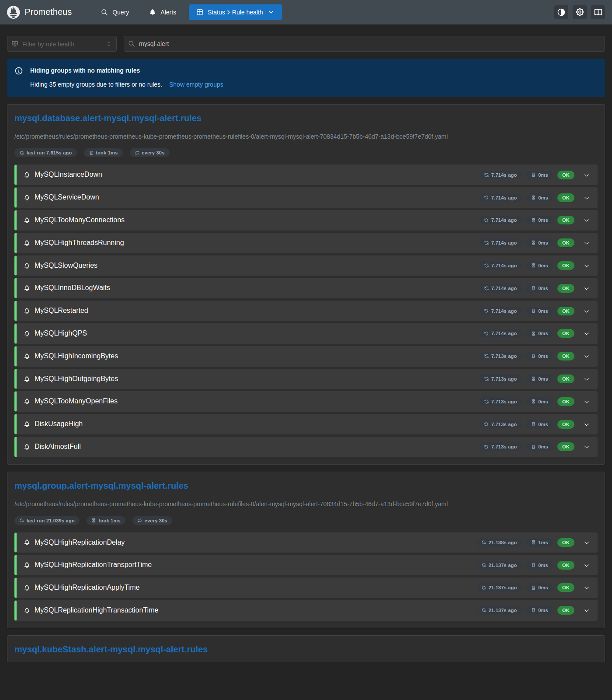Click the rule file path under mysql.group group
Viewport: 612px width, 700px height.
231,504
